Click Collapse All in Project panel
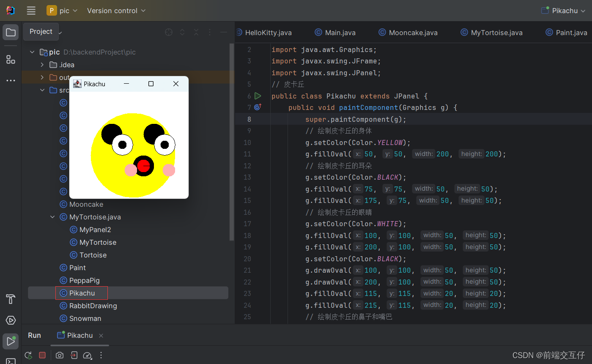592x364 pixels. click(x=196, y=32)
